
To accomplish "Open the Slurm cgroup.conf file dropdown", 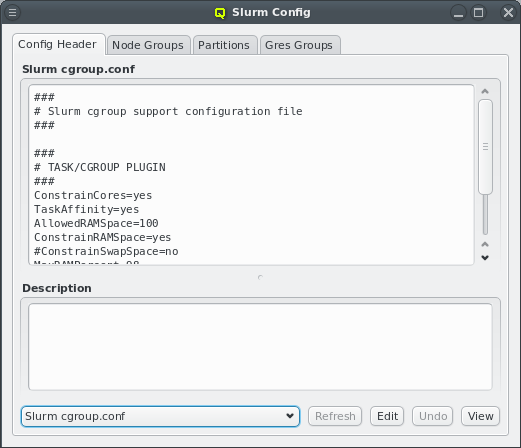I will pos(160,416).
